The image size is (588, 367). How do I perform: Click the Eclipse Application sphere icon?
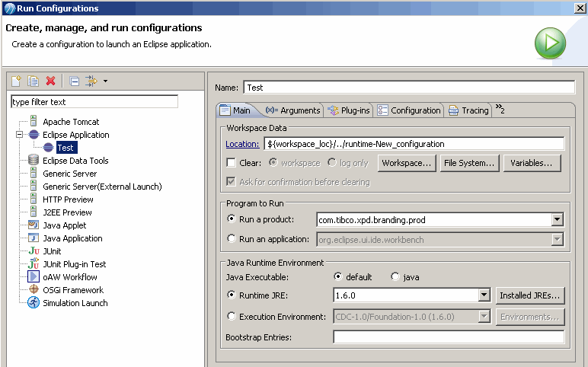click(34, 135)
